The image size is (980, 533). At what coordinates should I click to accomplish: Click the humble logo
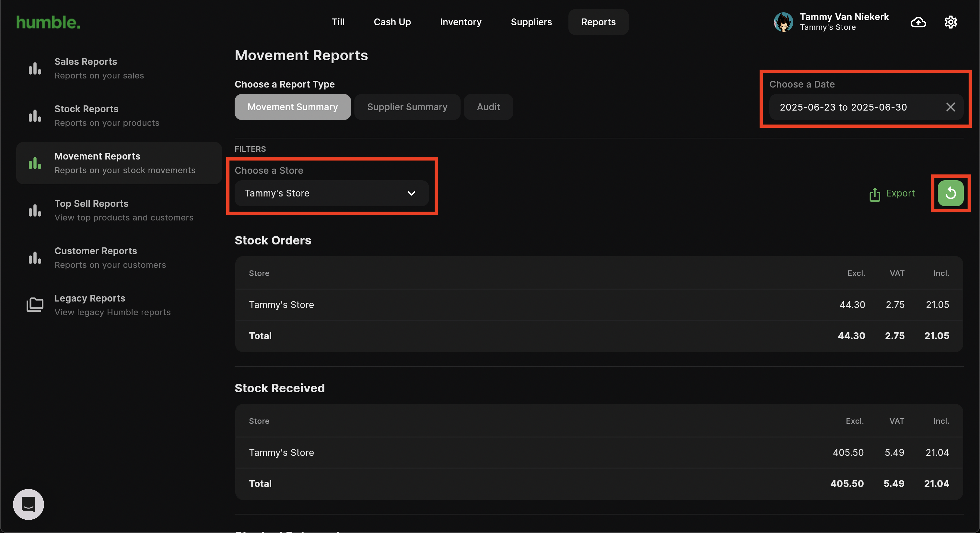pos(48,22)
